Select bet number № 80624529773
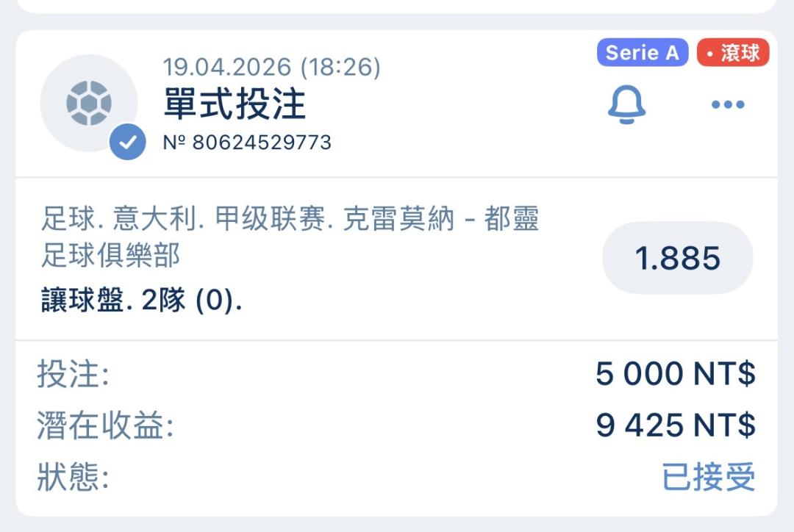794x532 pixels. 247,142
